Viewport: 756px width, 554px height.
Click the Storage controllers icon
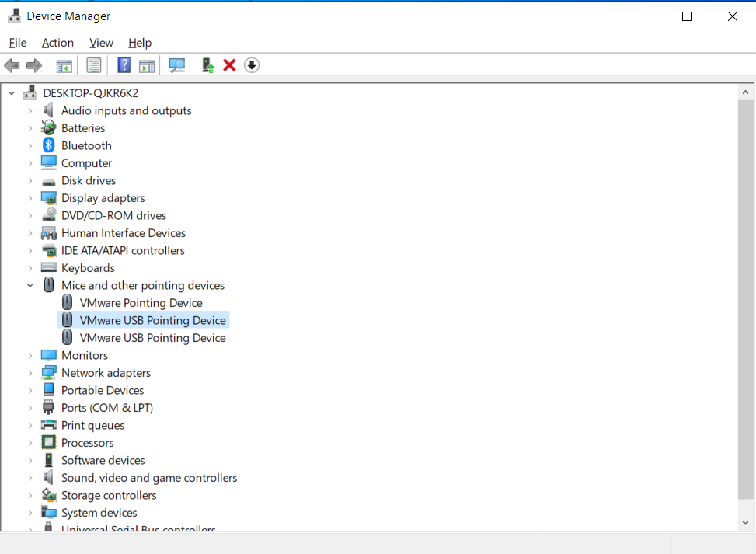point(49,495)
